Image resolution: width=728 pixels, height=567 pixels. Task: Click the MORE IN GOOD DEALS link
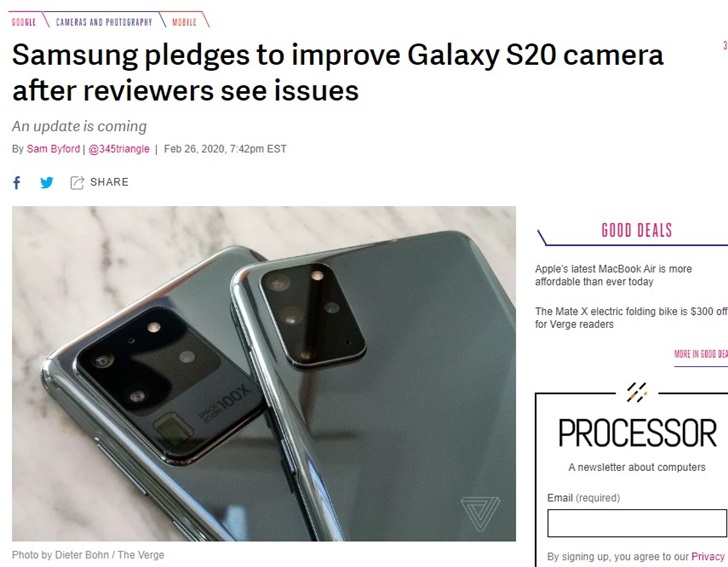[701, 354]
